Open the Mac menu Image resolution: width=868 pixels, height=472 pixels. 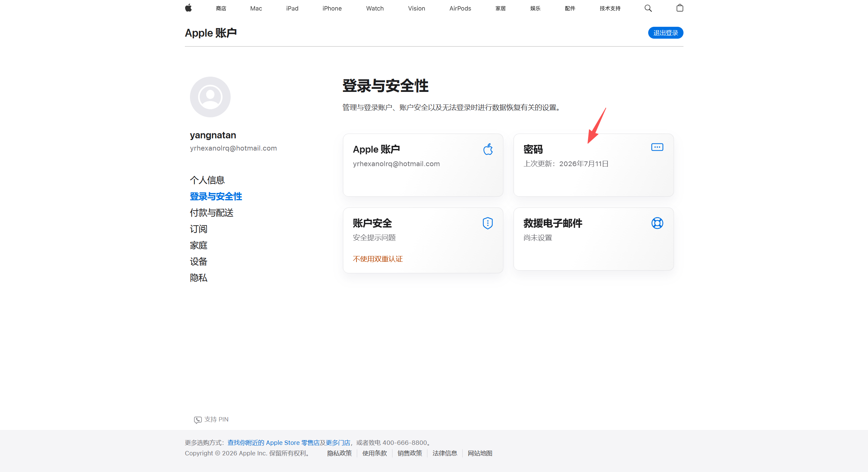click(256, 8)
